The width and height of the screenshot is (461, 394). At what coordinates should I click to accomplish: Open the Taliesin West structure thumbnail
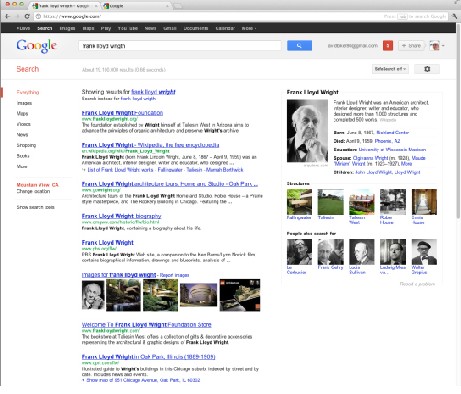pyautogui.click(x=362, y=202)
